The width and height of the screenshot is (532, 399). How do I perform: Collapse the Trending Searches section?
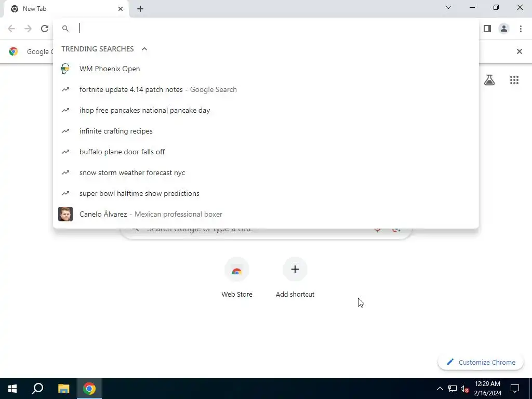[144, 49]
